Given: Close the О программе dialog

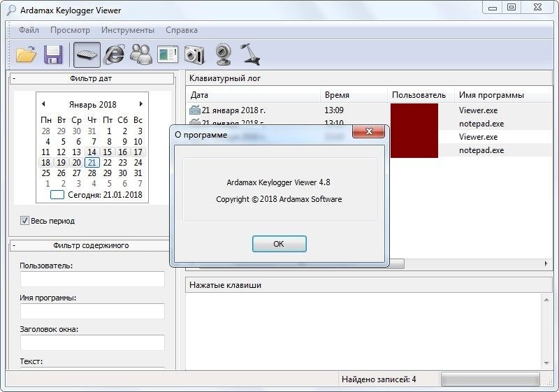Looking at the screenshot, I should (369, 131).
